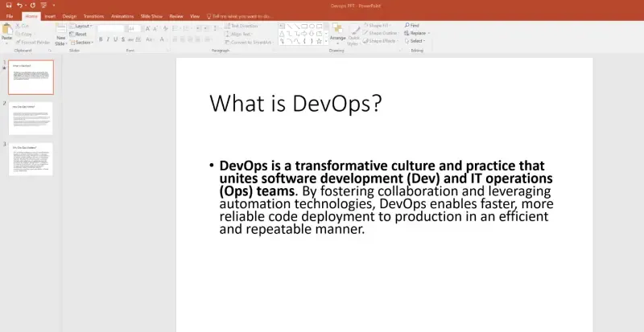Switch to the View tab
This screenshot has width=644, height=332.
[195, 16]
